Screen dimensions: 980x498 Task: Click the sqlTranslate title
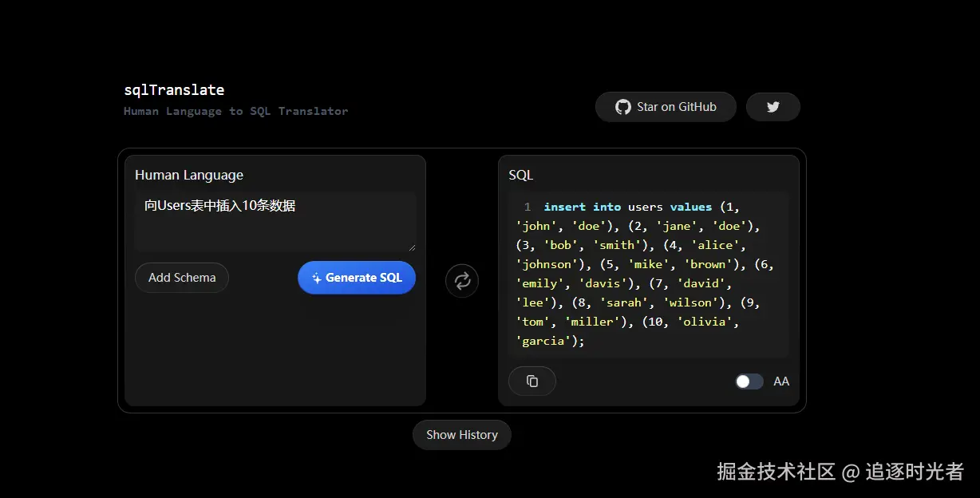[x=174, y=90]
